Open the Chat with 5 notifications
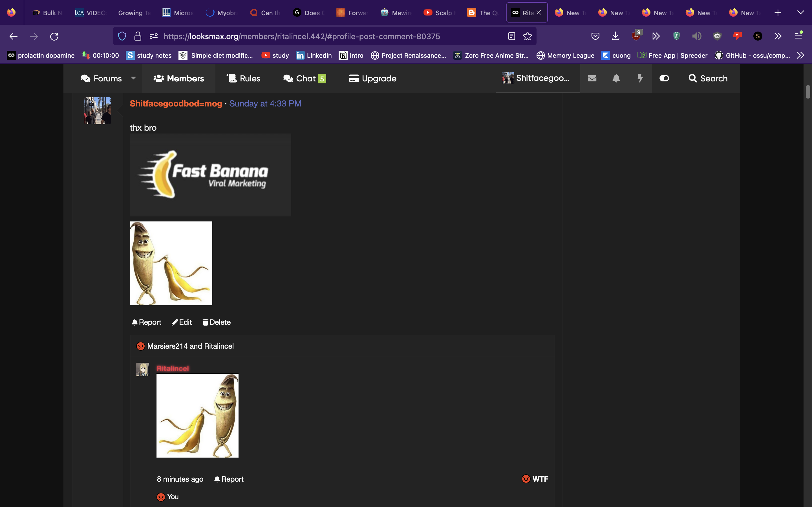 click(x=304, y=78)
